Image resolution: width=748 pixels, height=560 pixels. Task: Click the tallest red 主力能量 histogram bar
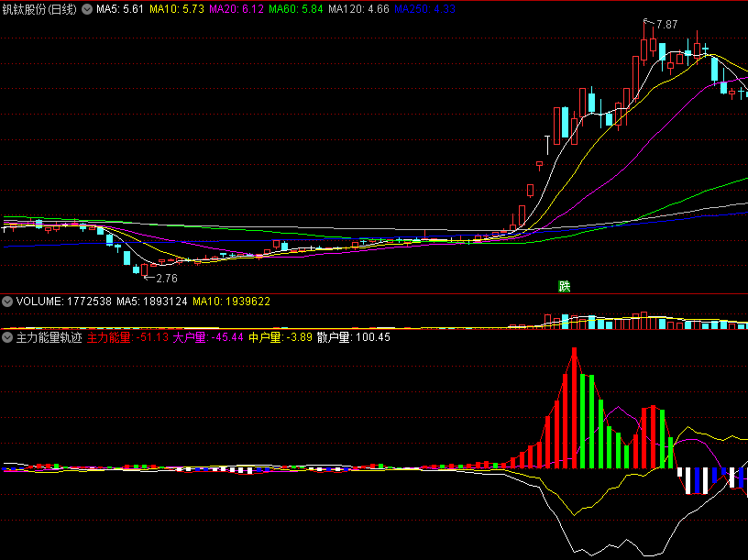(575, 408)
